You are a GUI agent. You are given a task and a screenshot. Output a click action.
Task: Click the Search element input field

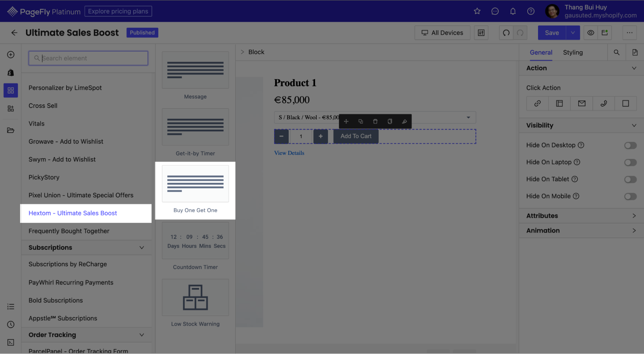(x=88, y=58)
